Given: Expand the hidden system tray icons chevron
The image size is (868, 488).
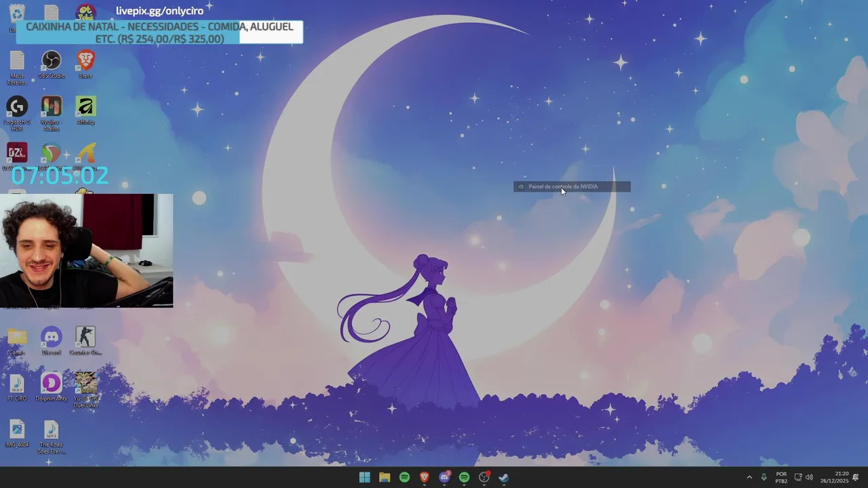Looking at the screenshot, I should coord(749,477).
